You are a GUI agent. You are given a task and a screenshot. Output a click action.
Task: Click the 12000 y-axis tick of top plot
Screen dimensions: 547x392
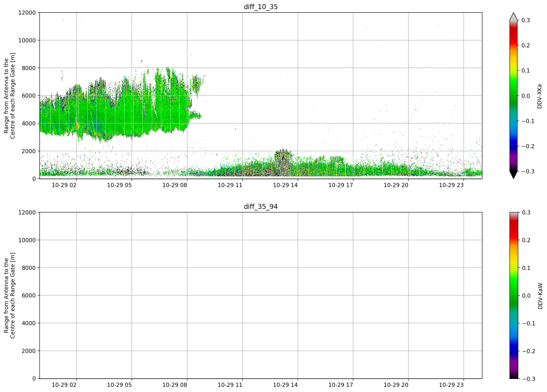27,13
